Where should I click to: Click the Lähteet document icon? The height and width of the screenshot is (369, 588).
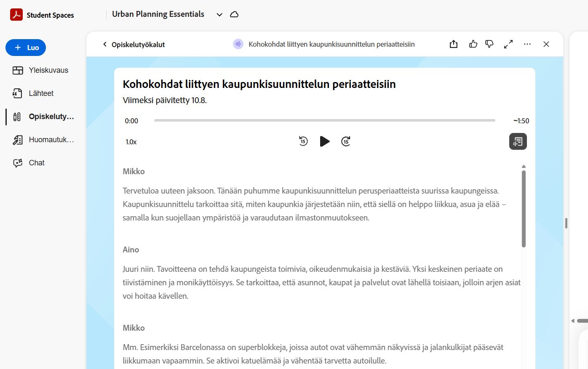17,93
